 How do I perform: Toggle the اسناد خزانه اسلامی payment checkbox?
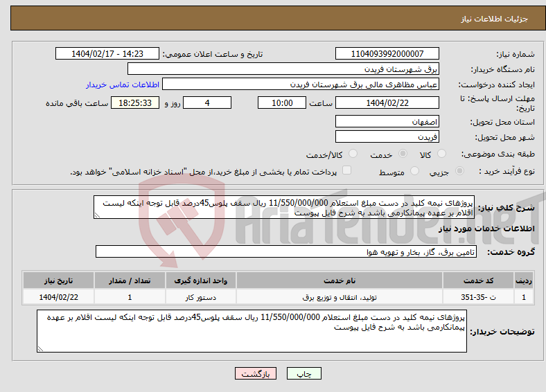346,170
